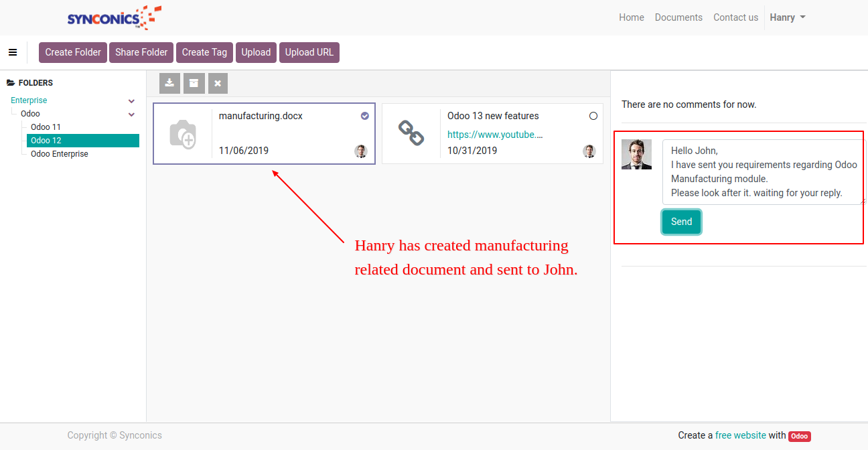Click the Synconics logo

point(114,17)
